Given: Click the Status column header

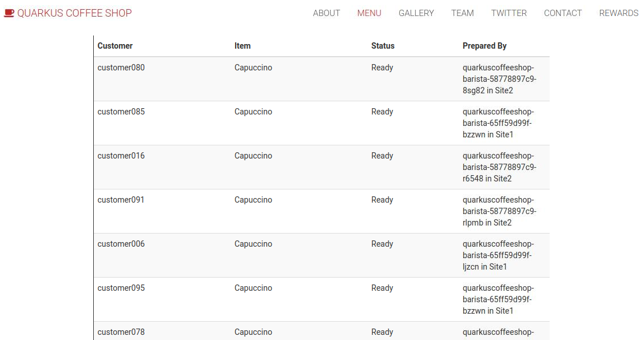Looking at the screenshot, I should 383,46.
